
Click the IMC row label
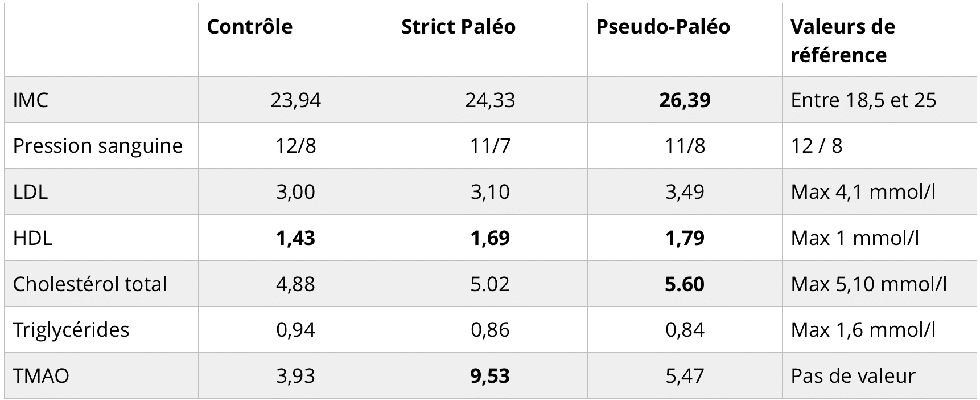coord(31,100)
